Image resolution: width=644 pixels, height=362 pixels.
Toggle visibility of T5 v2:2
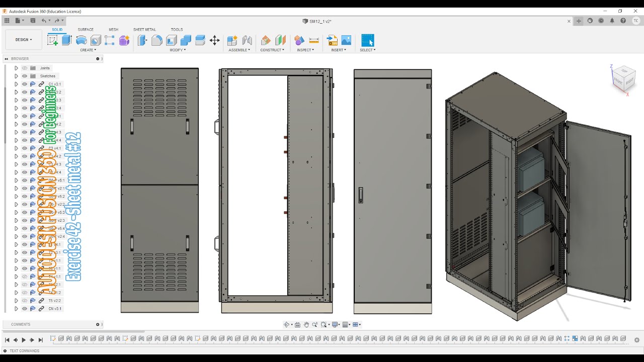[24, 301]
